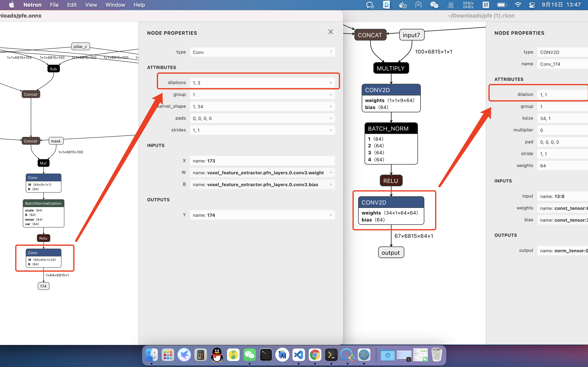This screenshot has height=367, width=588.
Task: Select the BatchNormalization node in ONNX graph
Action: 44,213
